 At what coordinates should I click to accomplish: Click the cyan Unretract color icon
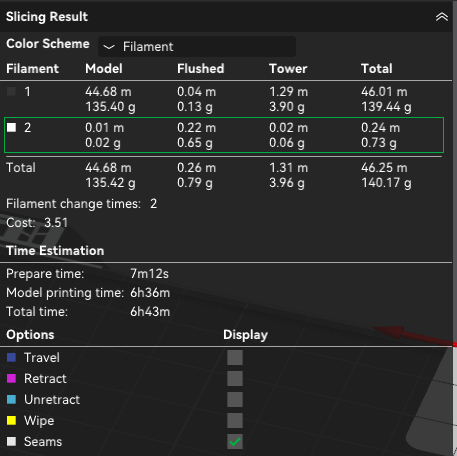(x=11, y=400)
